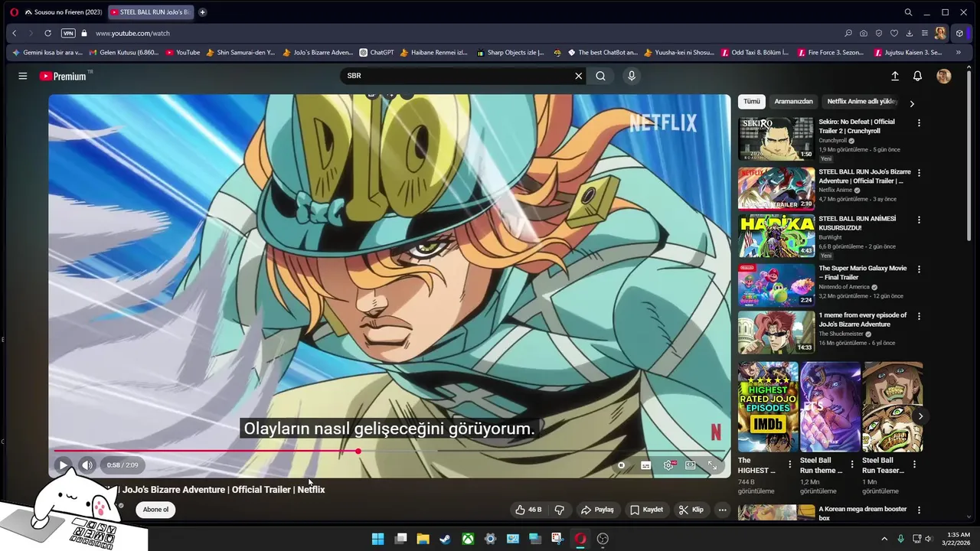Open the STEEL BALL RUN ANİMESİ KUSURSUZDU video
Screen dimensions: 980x551
pos(776,235)
